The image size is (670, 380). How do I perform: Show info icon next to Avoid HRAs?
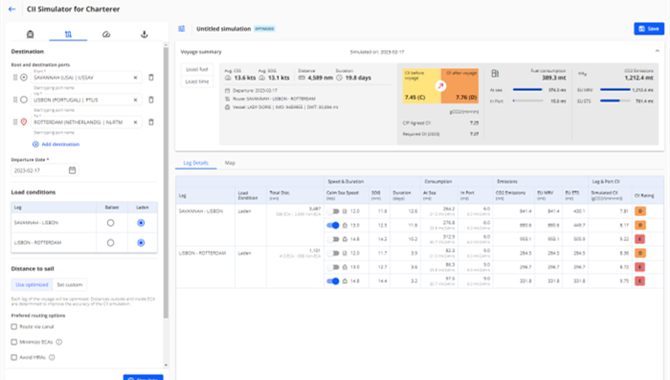(52, 357)
